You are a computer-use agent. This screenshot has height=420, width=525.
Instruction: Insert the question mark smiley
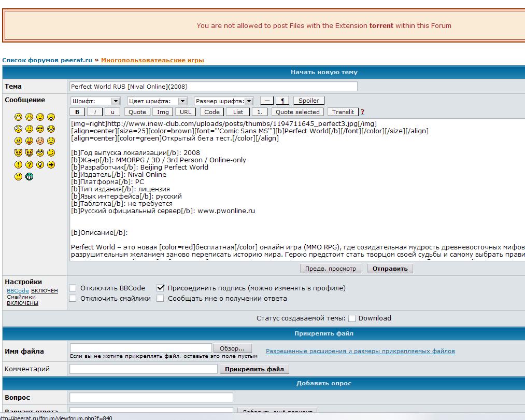(30, 165)
